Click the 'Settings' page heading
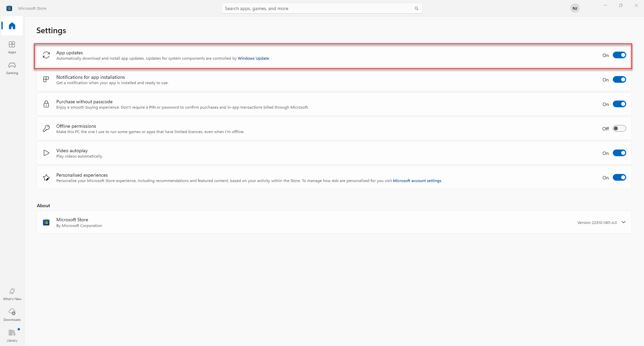The height and width of the screenshot is (346, 644). click(x=51, y=31)
